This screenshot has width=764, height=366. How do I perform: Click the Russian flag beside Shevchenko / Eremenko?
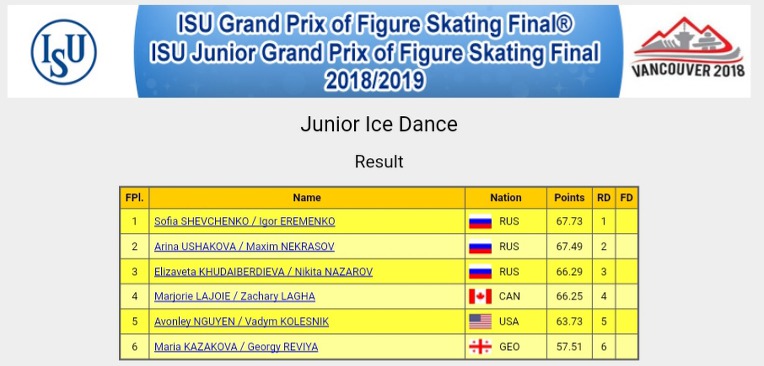click(x=480, y=222)
